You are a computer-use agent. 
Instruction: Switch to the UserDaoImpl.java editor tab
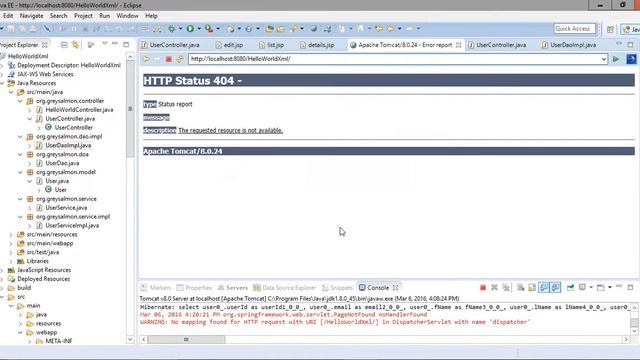[x=569, y=45]
